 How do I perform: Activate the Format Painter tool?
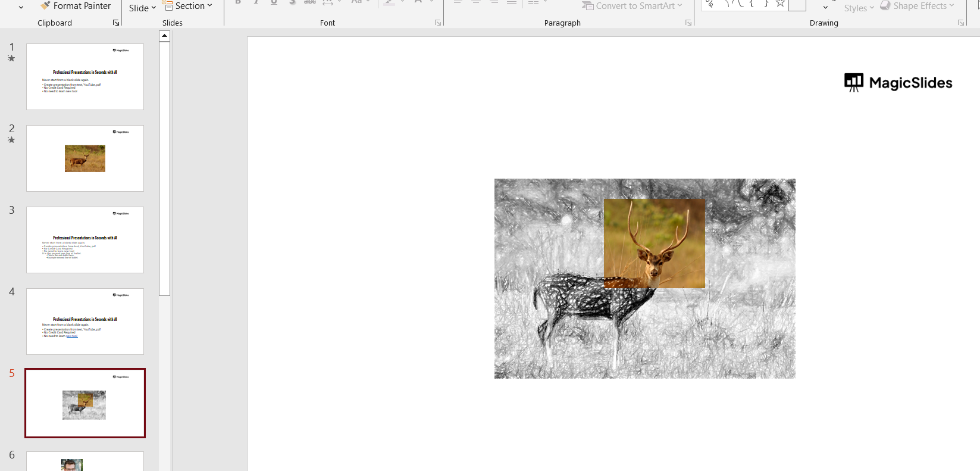(76, 6)
